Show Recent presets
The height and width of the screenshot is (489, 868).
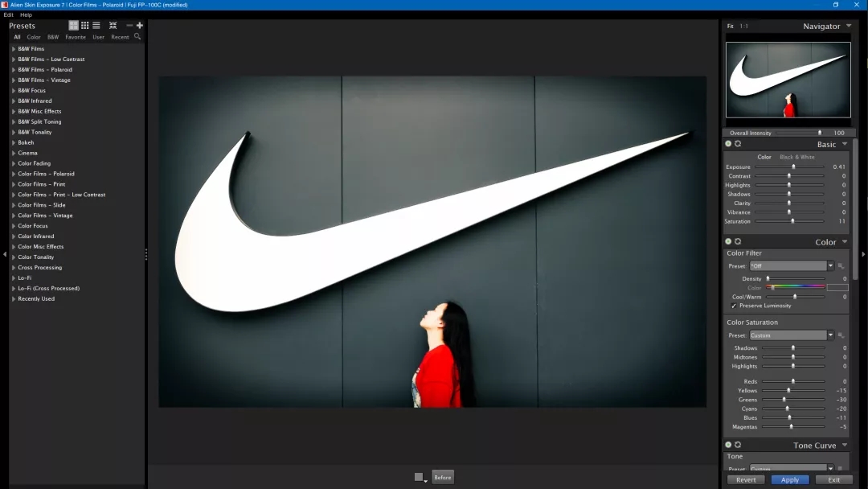coord(120,37)
